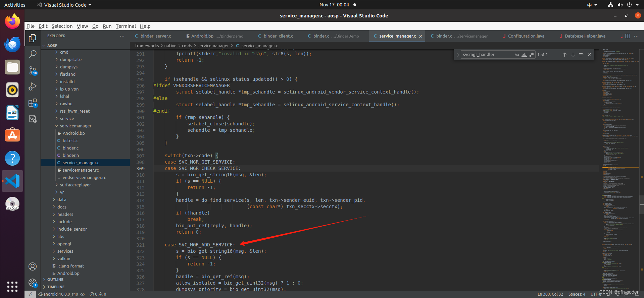The width and height of the screenshot is (644, 298).
Task: Open the Manage gear in activity bar
Action: 33,283
